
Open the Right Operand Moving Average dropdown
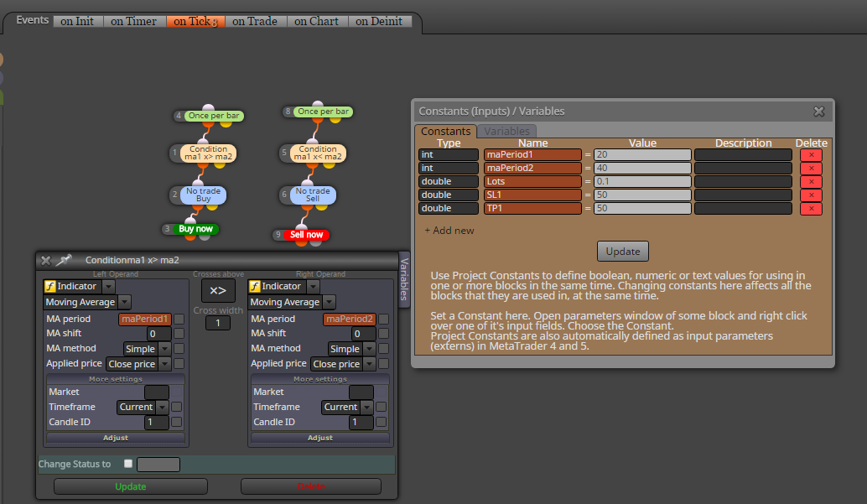coord(330,302)
